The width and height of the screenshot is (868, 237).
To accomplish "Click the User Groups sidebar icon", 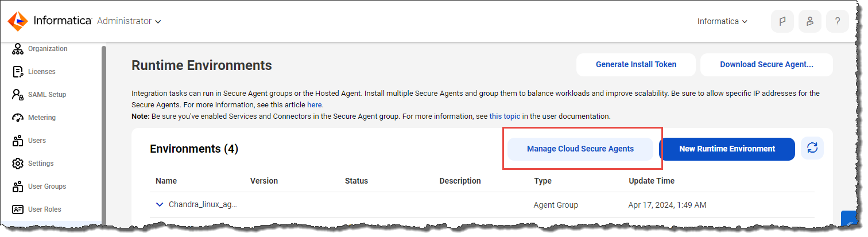I will tap(18, 187).
